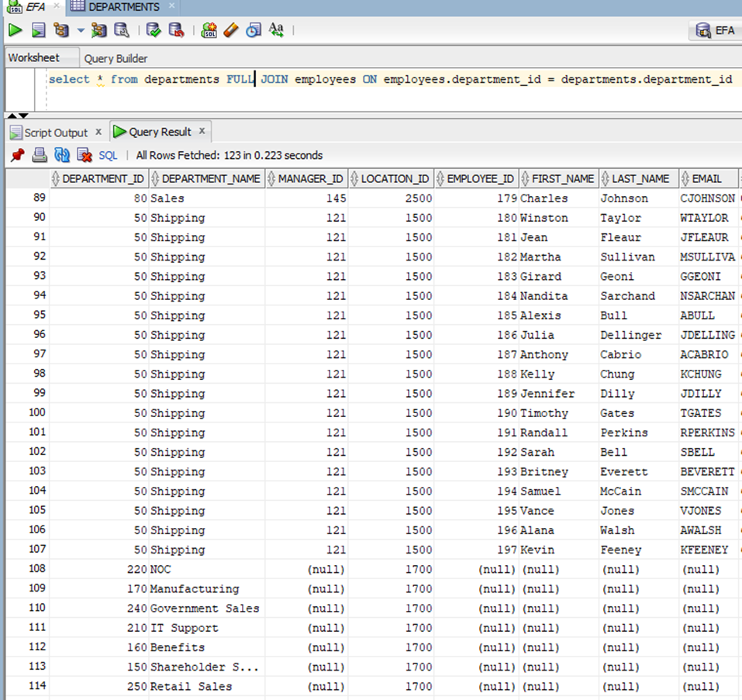The width and height of the screenshot is (742, 700).
Task: Select the Worksheet tab
Action: 34,57
